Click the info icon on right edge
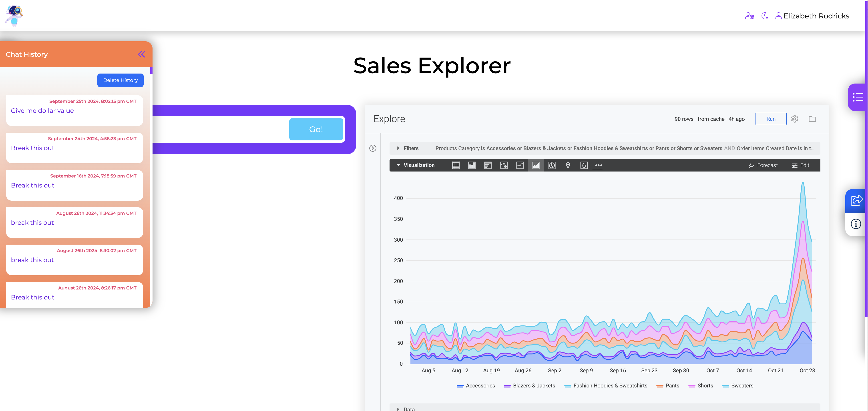Viewport: 868px width, 411px height. point(856,224)
